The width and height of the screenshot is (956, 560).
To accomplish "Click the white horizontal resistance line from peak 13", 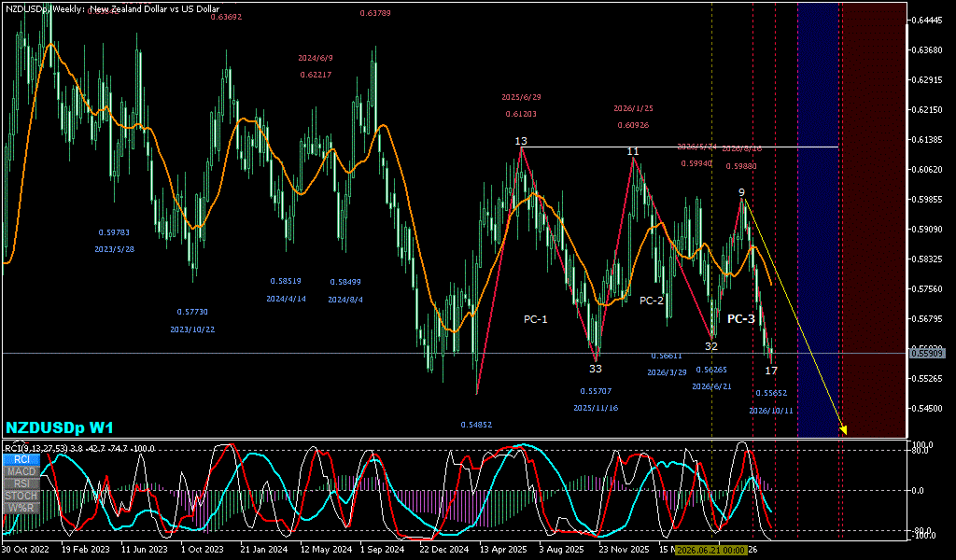I will [680, 147].
